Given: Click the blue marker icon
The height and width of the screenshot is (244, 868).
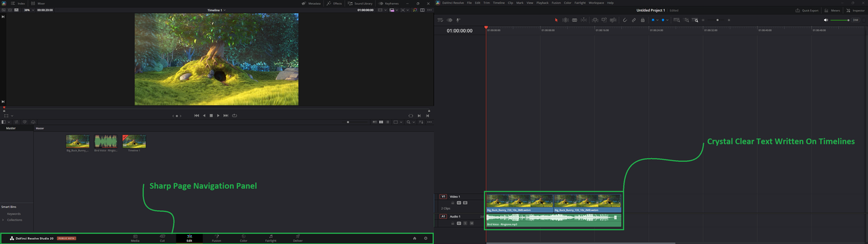Looking at the screenshot, I should click(x=663, y=20).
